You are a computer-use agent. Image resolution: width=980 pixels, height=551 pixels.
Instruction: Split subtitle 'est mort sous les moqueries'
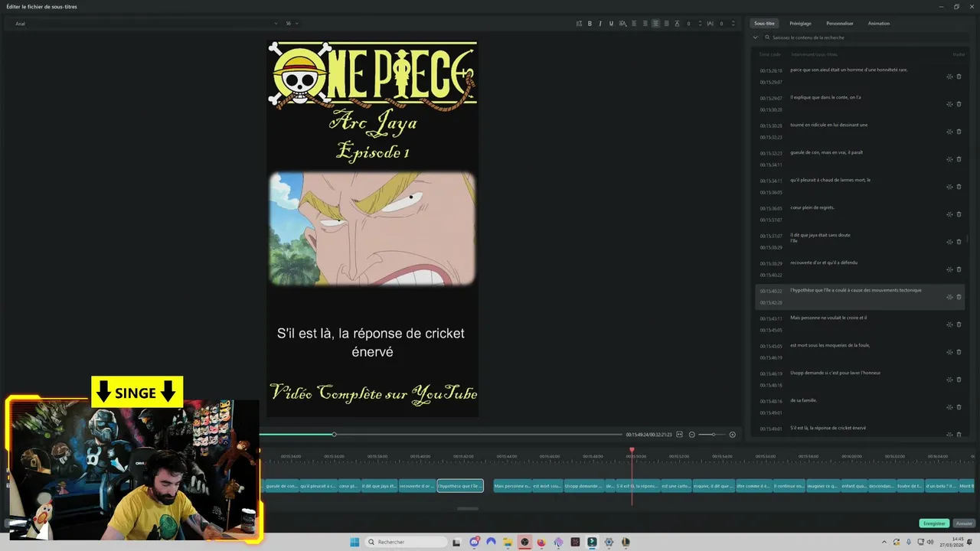[x=949, y=352]
